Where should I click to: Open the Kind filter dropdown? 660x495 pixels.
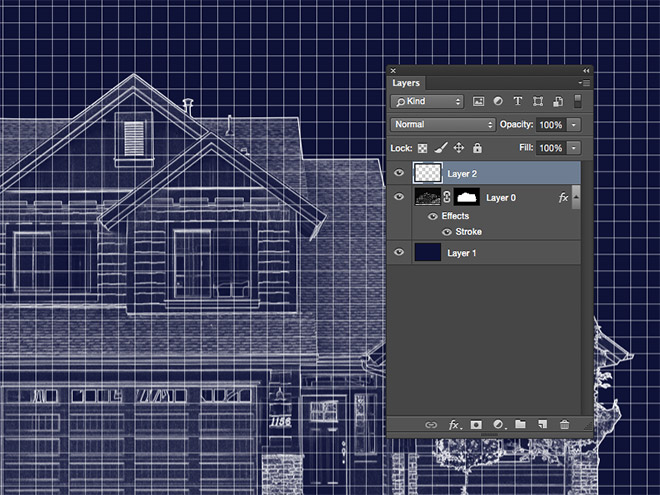tap(427, 101)
